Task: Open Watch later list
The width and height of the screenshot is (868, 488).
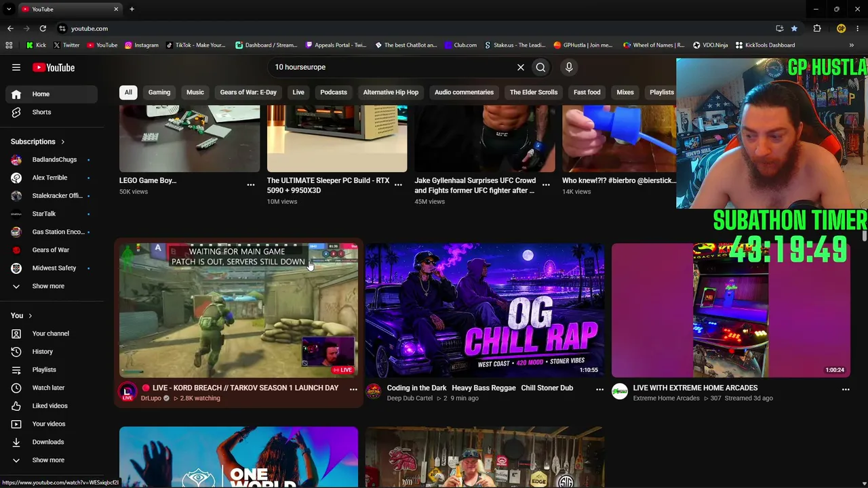Action: [x=52, y=388]
